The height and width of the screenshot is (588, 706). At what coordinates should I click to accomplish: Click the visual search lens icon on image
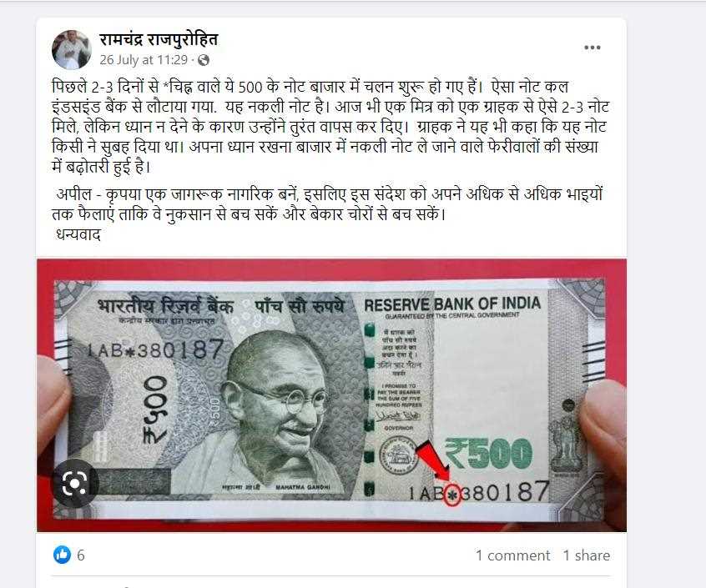coord(75,484)
